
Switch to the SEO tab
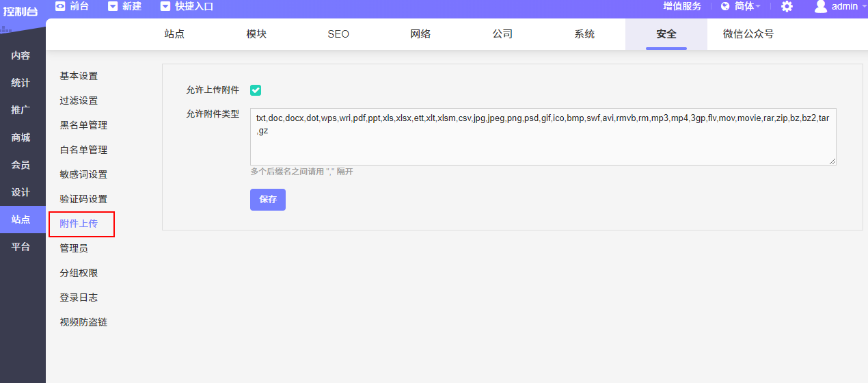click(x=338, y=34)
